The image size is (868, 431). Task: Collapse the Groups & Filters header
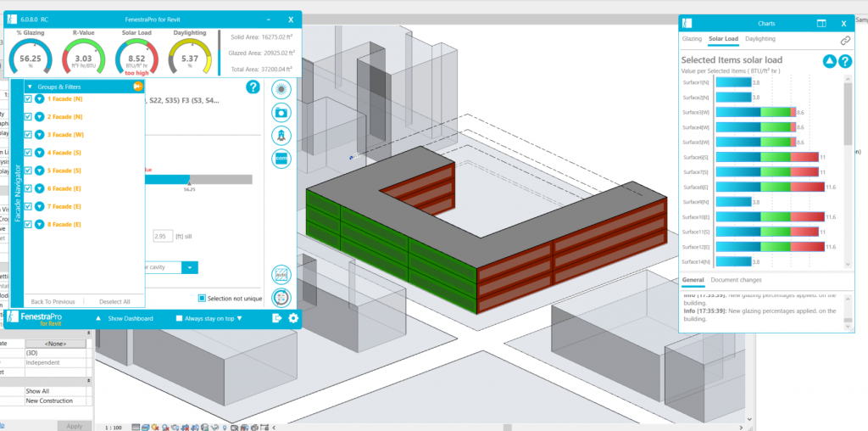30,87
